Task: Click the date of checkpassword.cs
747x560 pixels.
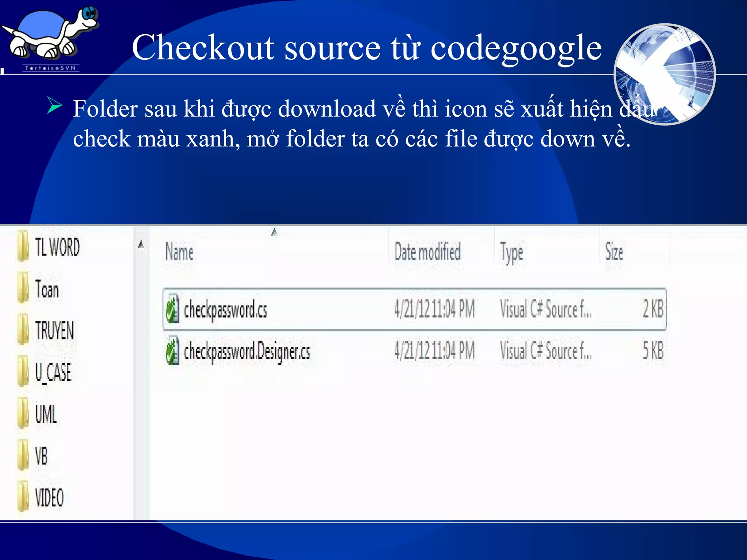Action: click(434, 309)
